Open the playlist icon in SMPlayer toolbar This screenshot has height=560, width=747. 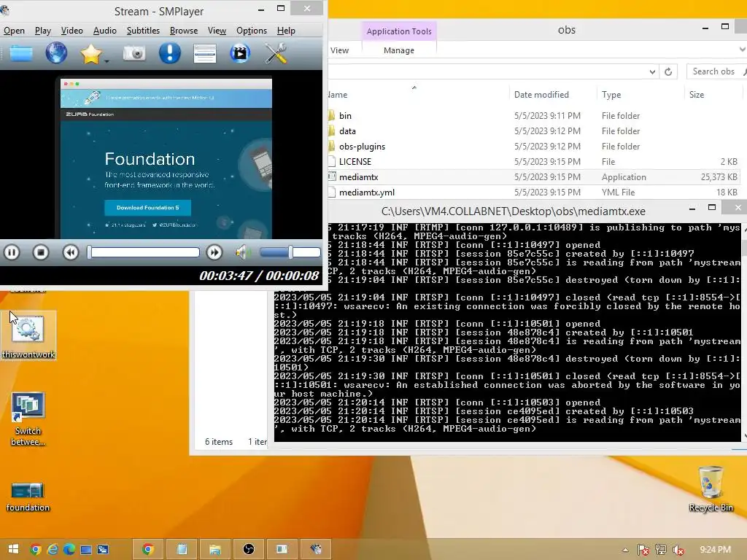click(205, 53)
